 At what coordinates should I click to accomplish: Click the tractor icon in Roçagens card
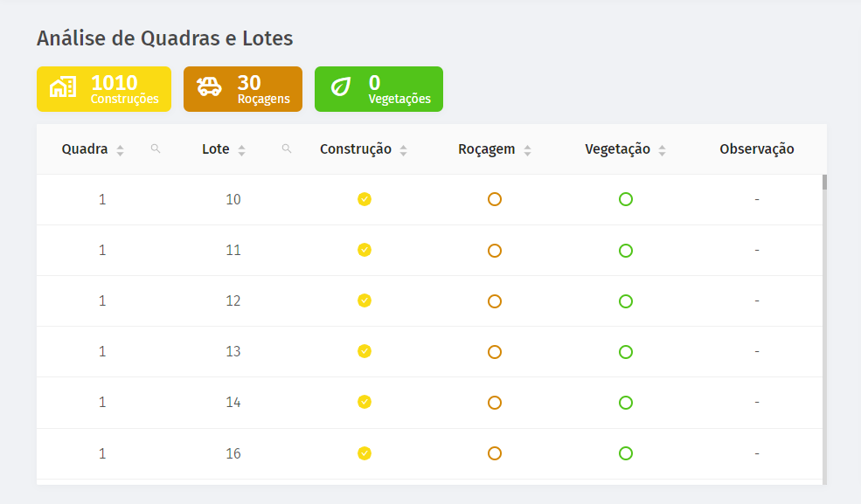209,86
